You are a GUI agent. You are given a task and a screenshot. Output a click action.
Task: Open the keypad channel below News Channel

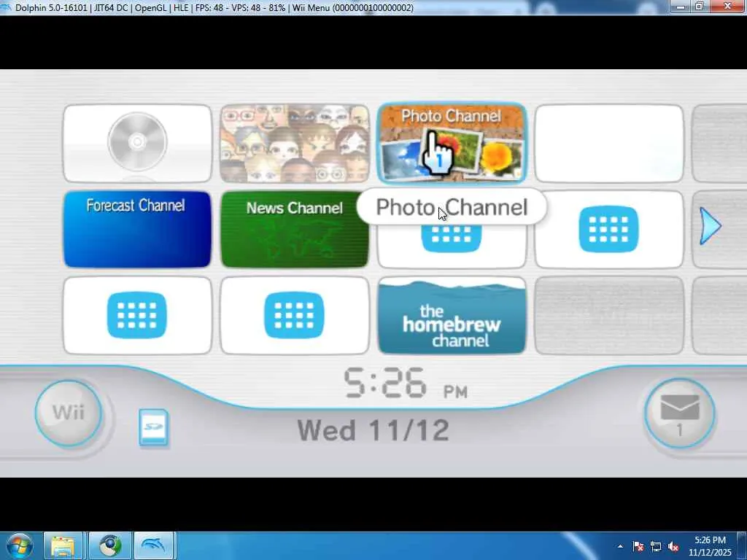pyautogui.click(x=295, y=315)
